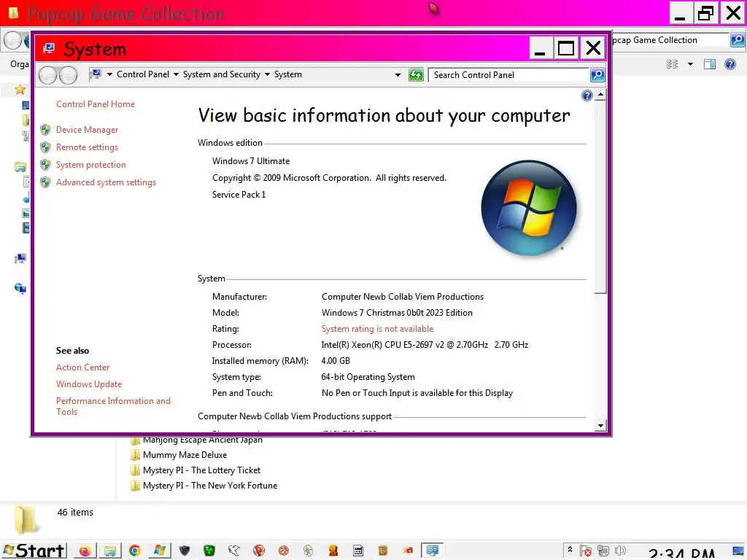747x560 pixels.
Task: Go back in the System window
Action: (x=47, y=75)
